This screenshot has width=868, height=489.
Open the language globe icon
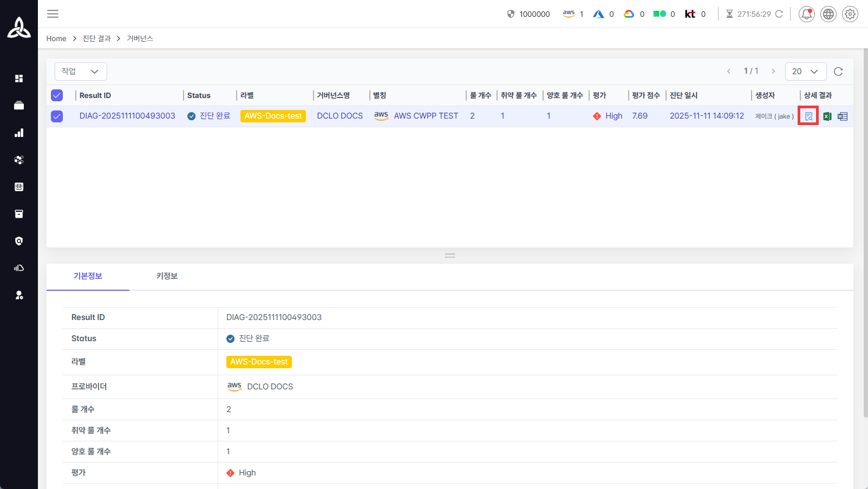tap(828, 14)
